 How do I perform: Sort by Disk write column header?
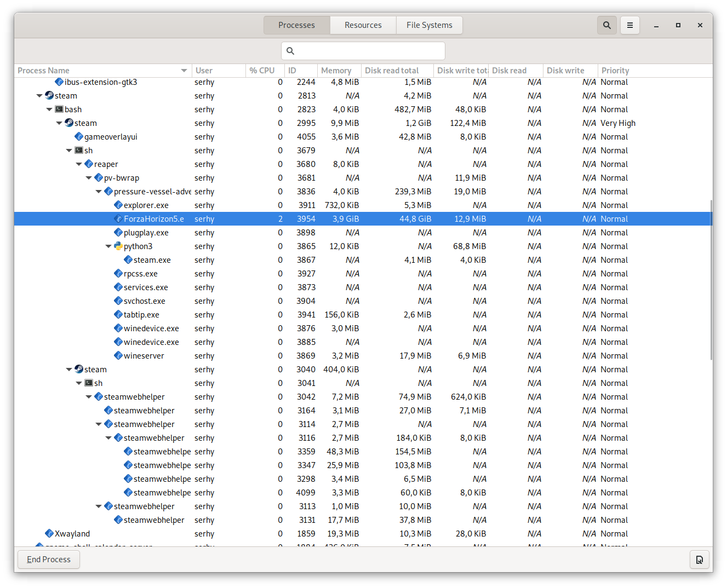tap(570, 71)
